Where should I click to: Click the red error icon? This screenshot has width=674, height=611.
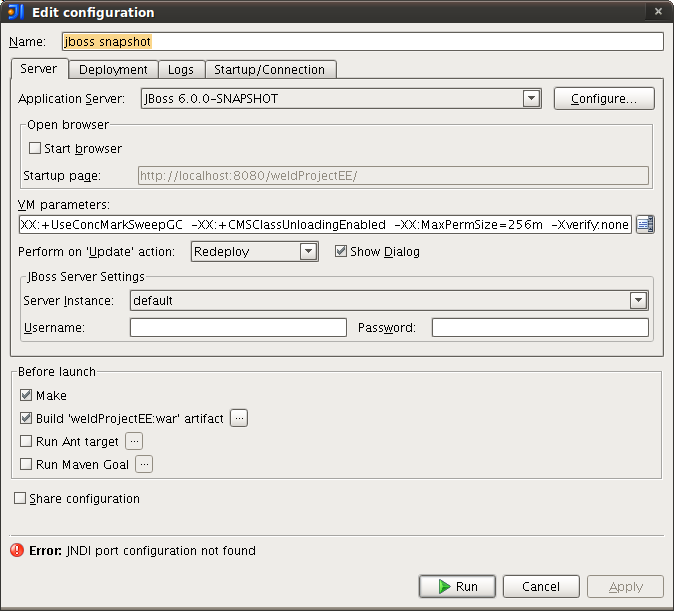click(17, 550)
